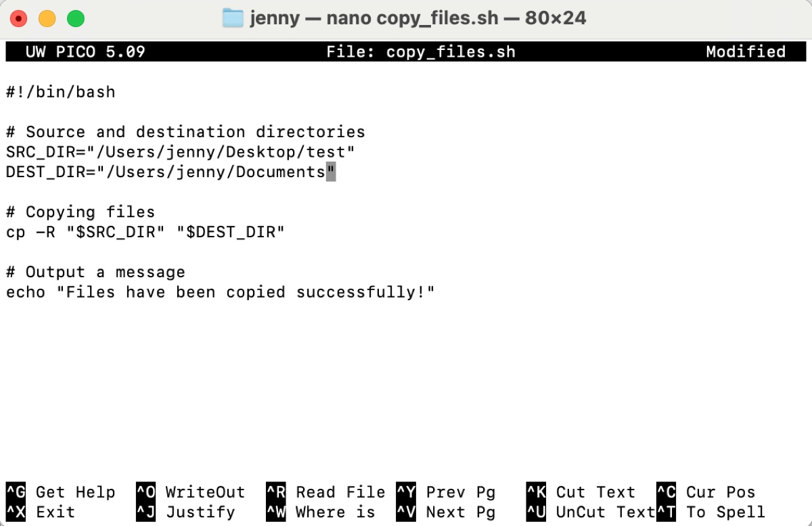Click the green zoom window button
This screenshot has width=812, height=526.
click(x=76, y=18)
